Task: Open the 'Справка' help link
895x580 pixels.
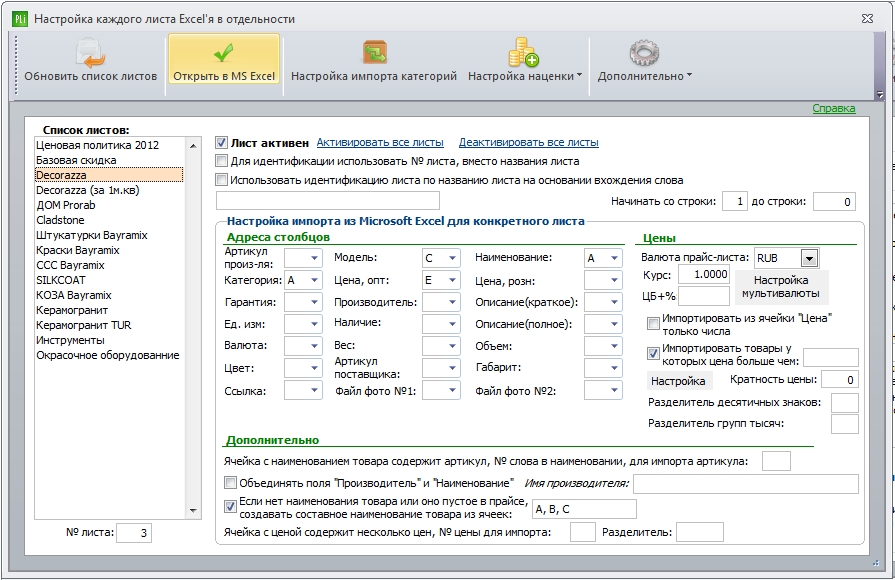Action: point(834,108)
